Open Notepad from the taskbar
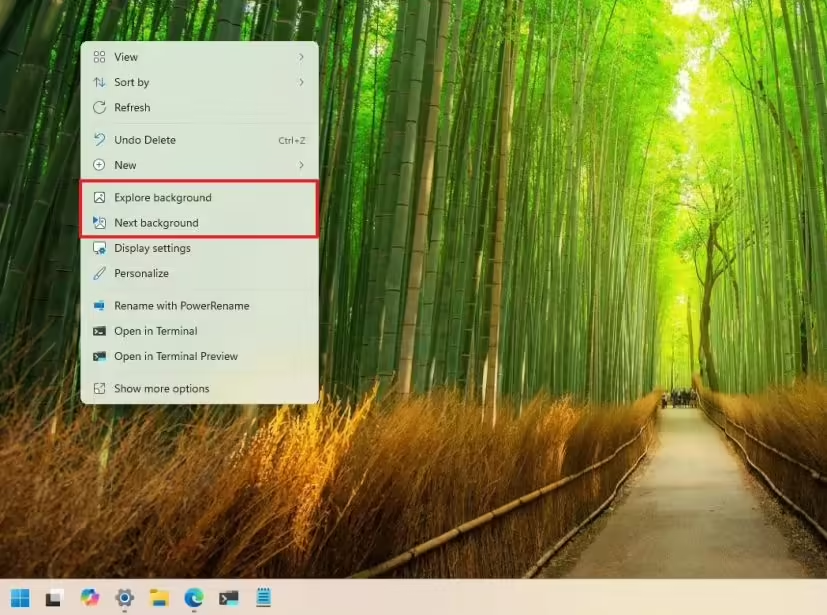The image size is (827, 615). coord(262,598)
